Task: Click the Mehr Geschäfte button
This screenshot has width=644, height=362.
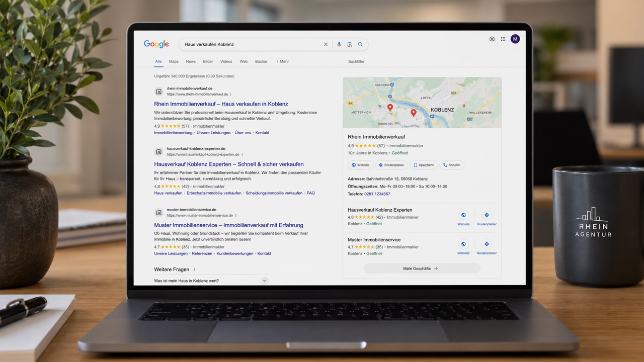Action: point(422,268)
